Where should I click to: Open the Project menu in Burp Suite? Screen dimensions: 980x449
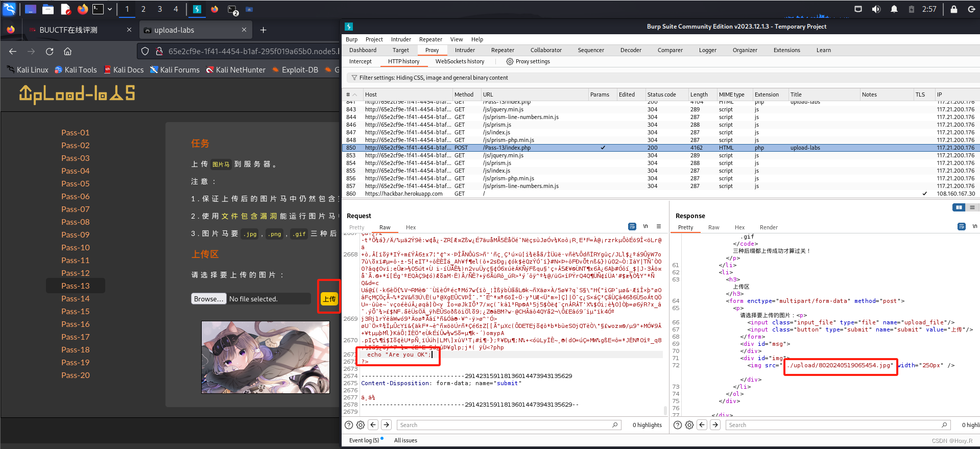pos(374,39)
